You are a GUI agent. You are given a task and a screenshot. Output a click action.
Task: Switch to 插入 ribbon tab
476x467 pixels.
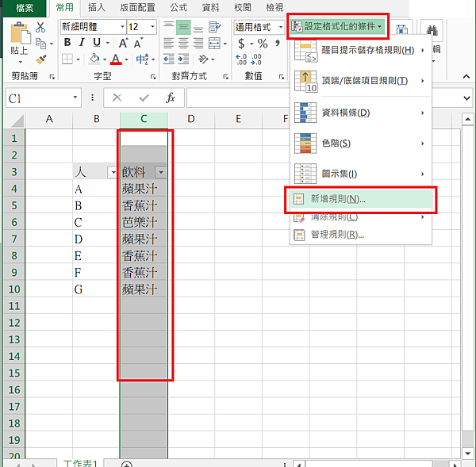[x=97, y=8]
